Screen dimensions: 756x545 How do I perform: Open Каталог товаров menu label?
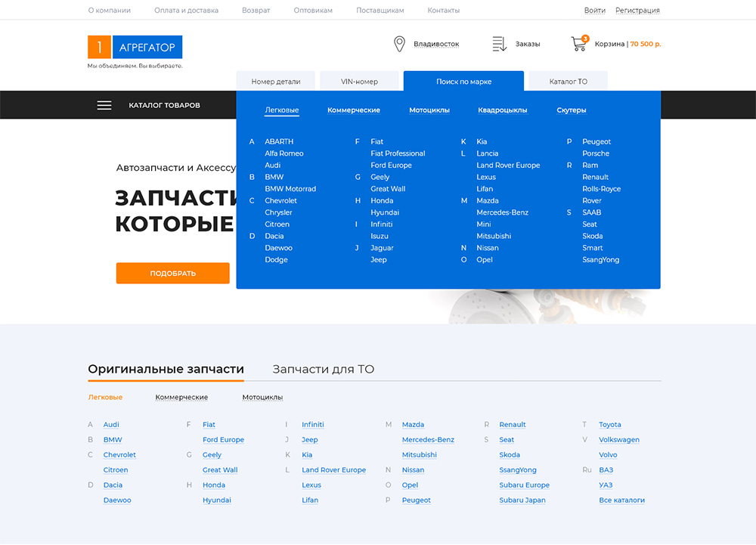coord(164,105)
